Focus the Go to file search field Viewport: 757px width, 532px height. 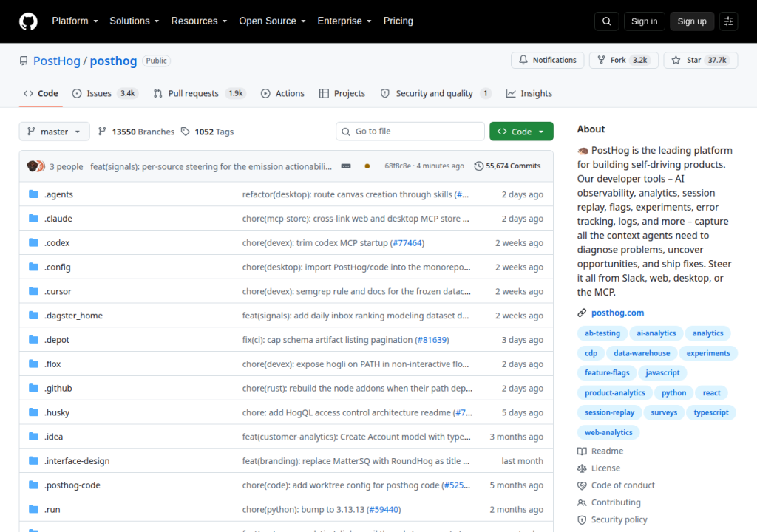click(410, 132)
